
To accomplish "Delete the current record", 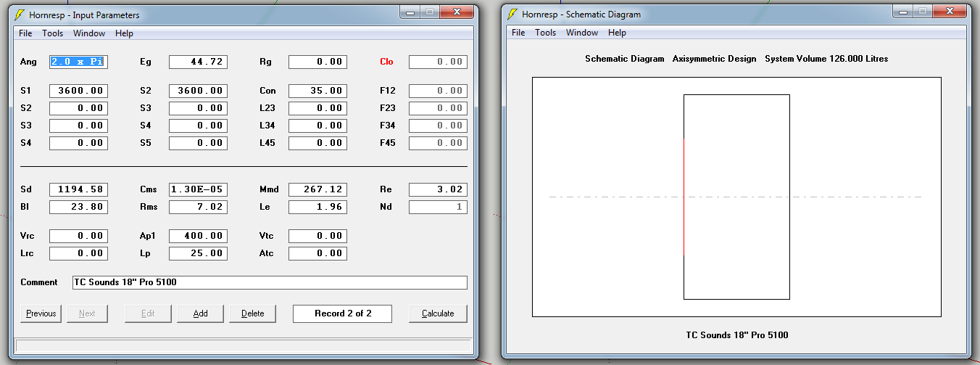I will (x=253, y=313).
